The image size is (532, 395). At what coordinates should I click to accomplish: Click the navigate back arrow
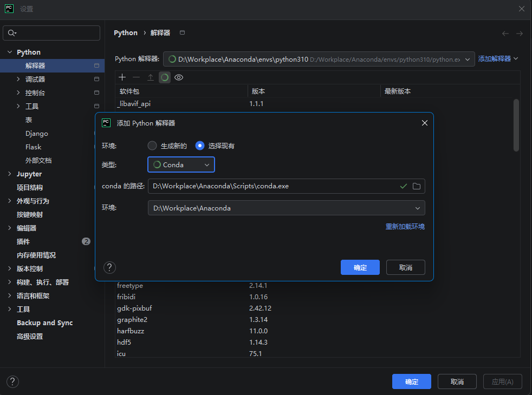click(505, 33)
